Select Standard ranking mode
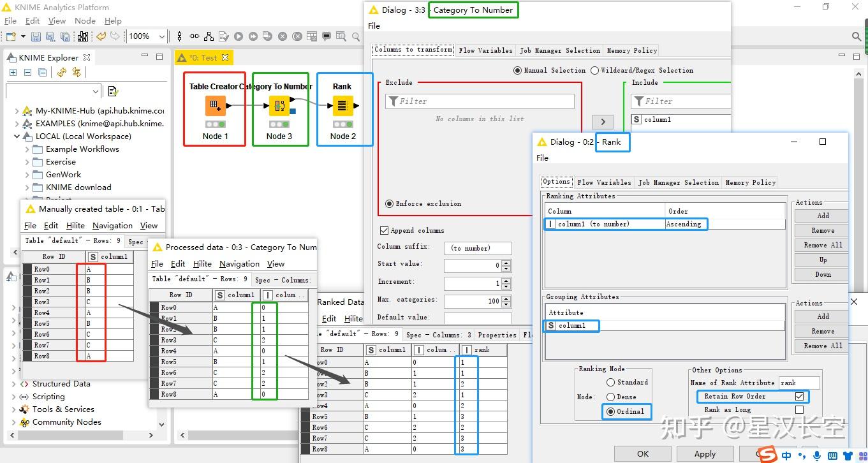 click(610, 382)
